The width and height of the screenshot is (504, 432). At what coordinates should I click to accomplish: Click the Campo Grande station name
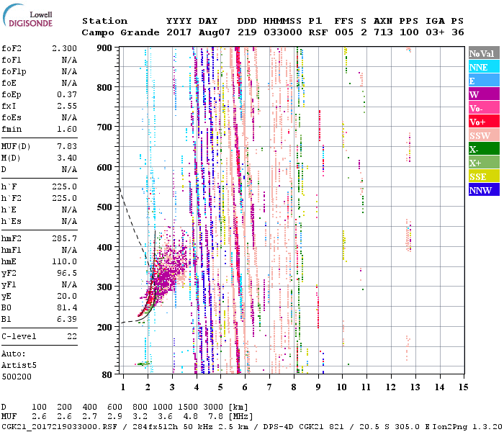coord(120,32)
